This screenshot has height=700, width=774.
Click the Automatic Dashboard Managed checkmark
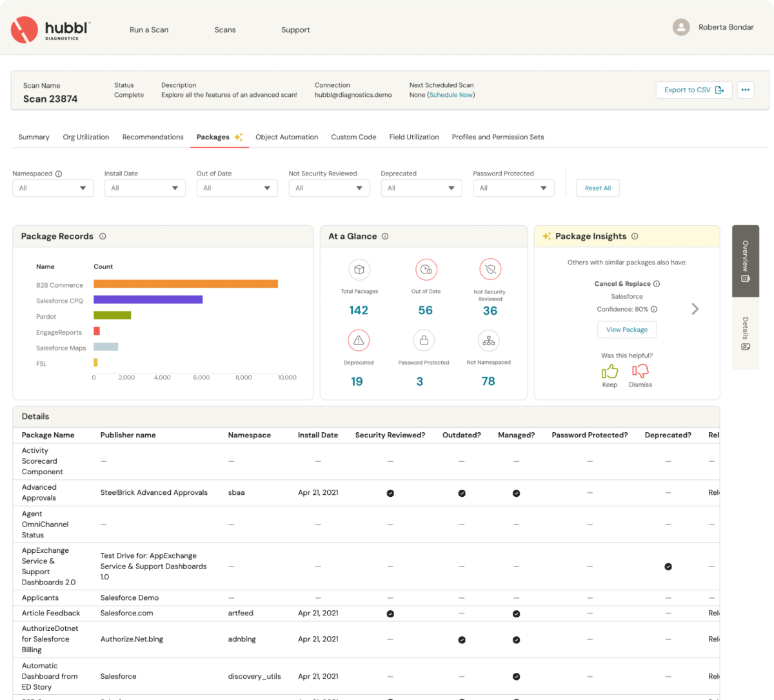pyautogui.click(x=516, y=677)
